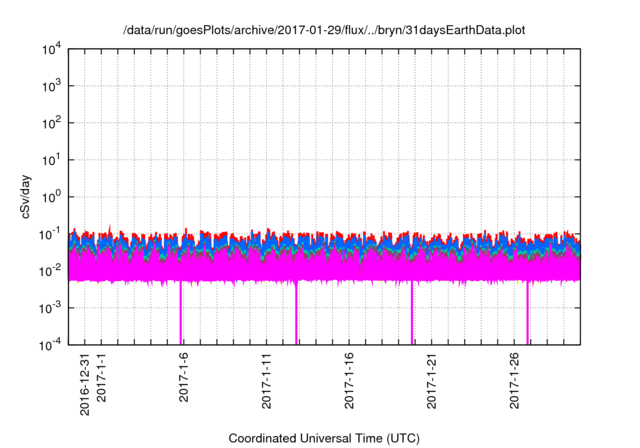Viewport: 640px width, 448px height.
Task: Click the Coordinated Universal Time (UTC) label
Action: [324, 438]
